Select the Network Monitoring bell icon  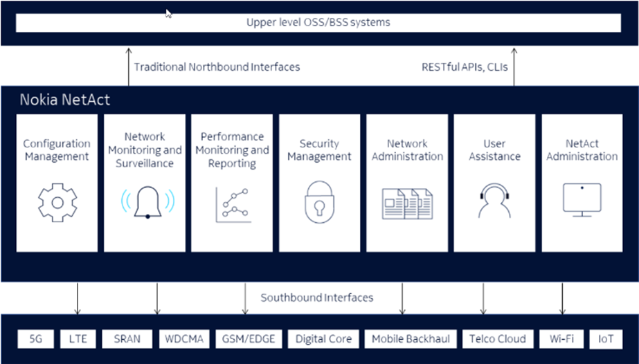point(147,202)
